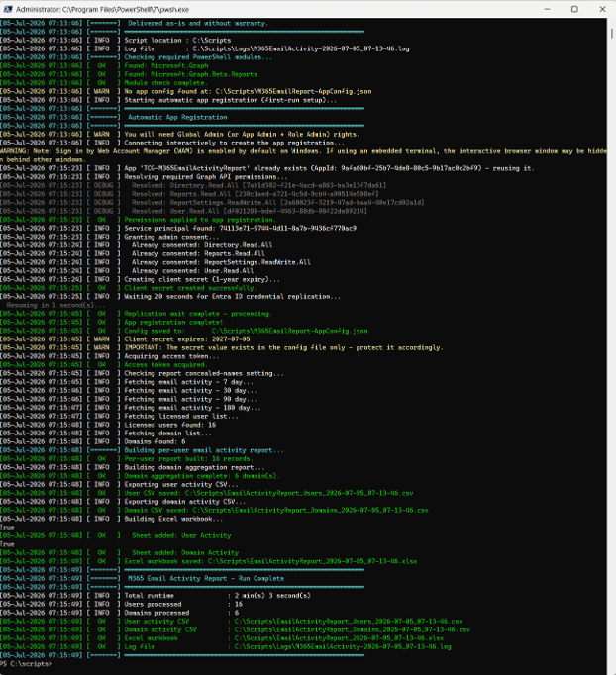
Task: Click the window title text pwsh.exe
Action: point(103,9)
